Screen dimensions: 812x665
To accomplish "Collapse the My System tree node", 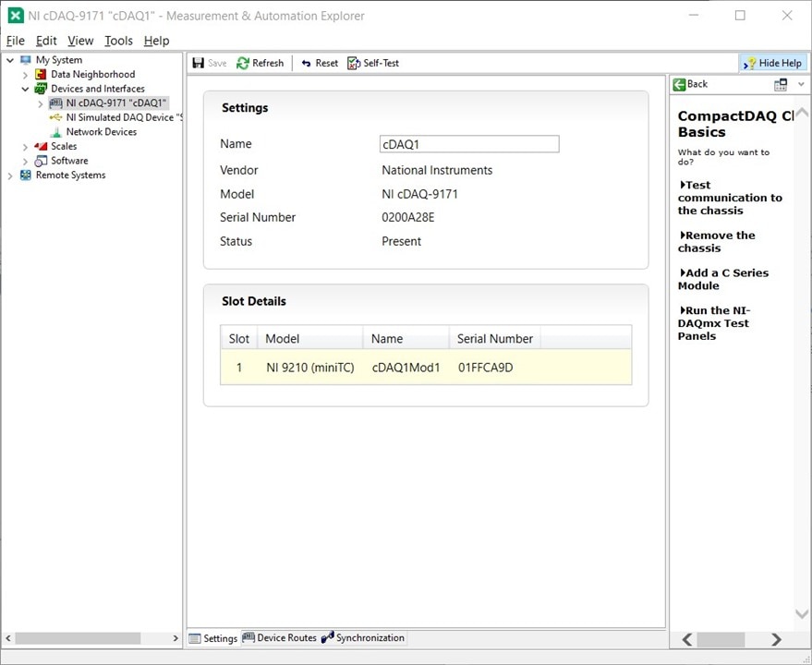I will tap(10, 60).
